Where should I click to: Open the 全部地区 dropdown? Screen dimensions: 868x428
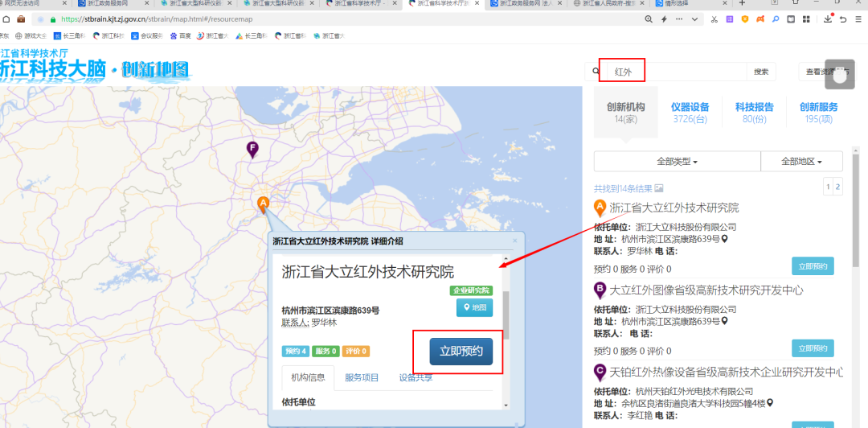tap(801, 162)
